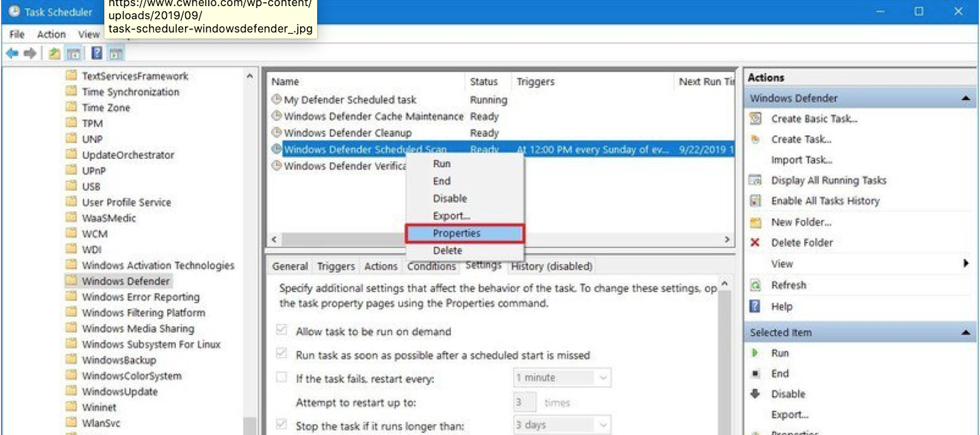Click the clock icon of Windows Defender Cache Maintenance
This screenshot has width=980, height=435.
click(x=276, y=116)
